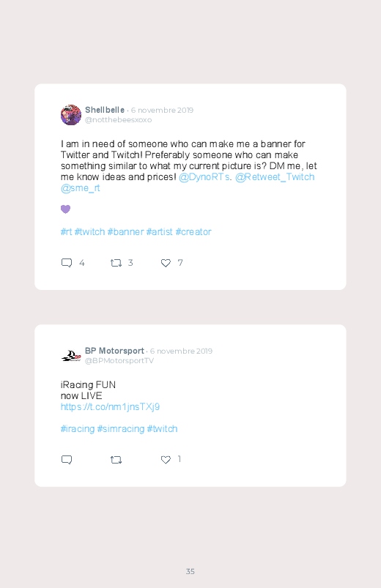Open the #simracing hashtag
Viewport: 381px width, 588px height.
click(x=120, y=428)
